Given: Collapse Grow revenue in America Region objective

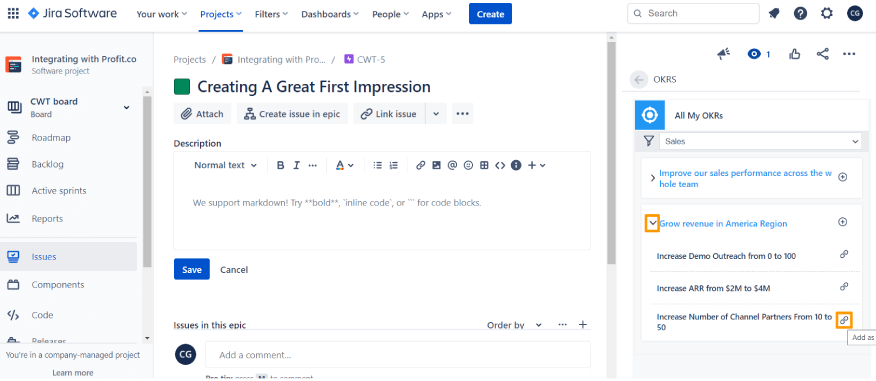Looking at the screenshot, I should click(652, 223).
